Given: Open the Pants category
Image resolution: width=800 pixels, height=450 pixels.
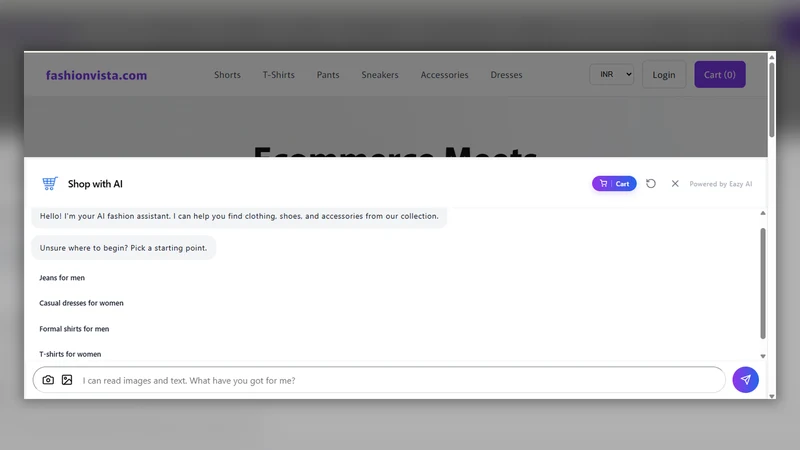Looking at the screenshot, I should click(328, 74).
